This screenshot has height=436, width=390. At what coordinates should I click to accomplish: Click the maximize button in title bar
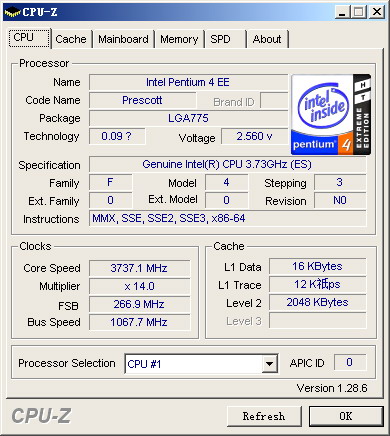coord(359,12)
